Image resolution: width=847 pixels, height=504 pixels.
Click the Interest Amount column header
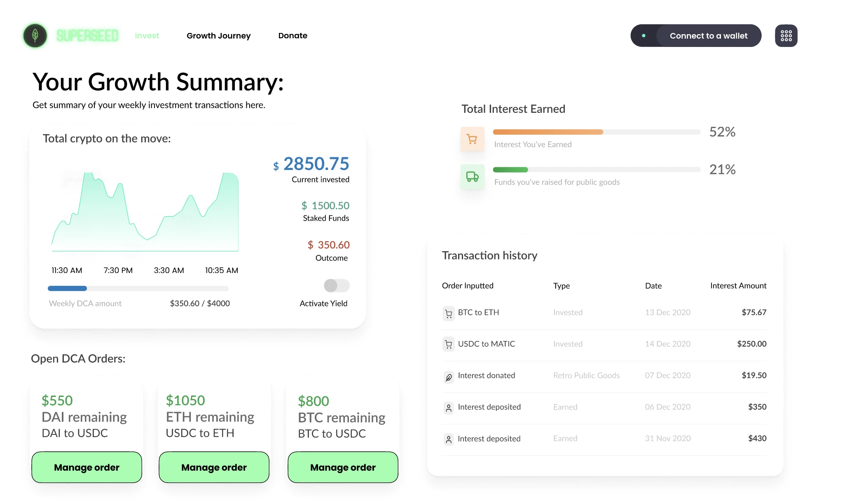738,286
